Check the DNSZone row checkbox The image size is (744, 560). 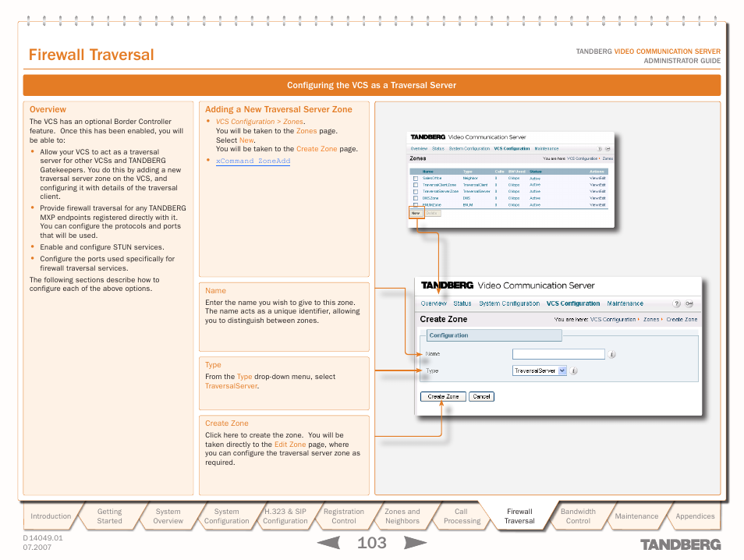[416, 198]
